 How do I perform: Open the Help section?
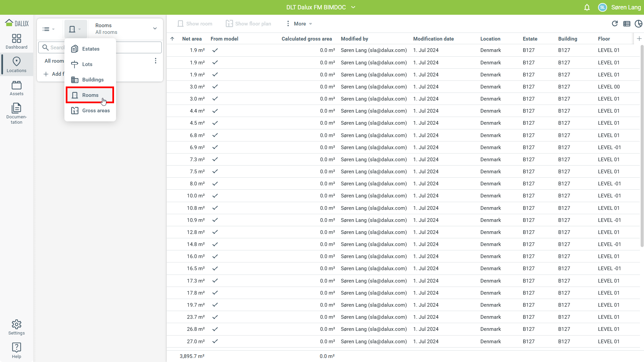click(16, 351)
